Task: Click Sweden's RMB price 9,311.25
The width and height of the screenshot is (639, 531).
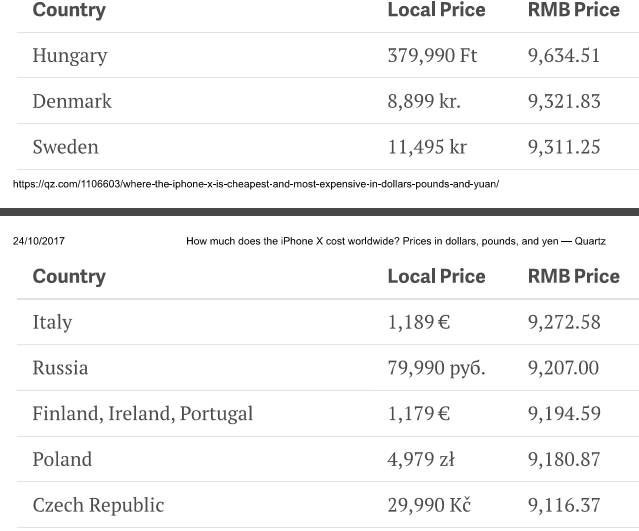Action: coord(564,148)
